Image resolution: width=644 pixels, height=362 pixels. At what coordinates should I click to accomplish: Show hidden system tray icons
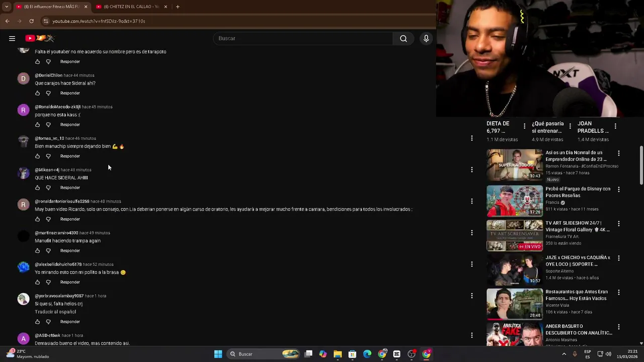click(563, 354)
